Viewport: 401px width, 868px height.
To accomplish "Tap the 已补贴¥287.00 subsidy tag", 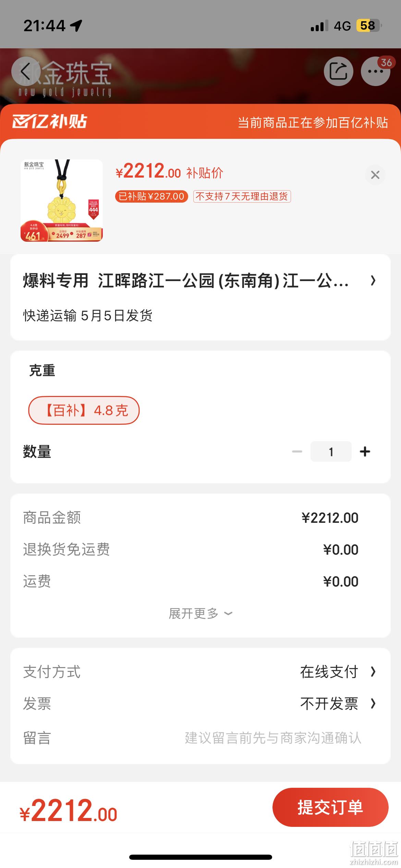I will pyautogui.click(x=151, y=196).
